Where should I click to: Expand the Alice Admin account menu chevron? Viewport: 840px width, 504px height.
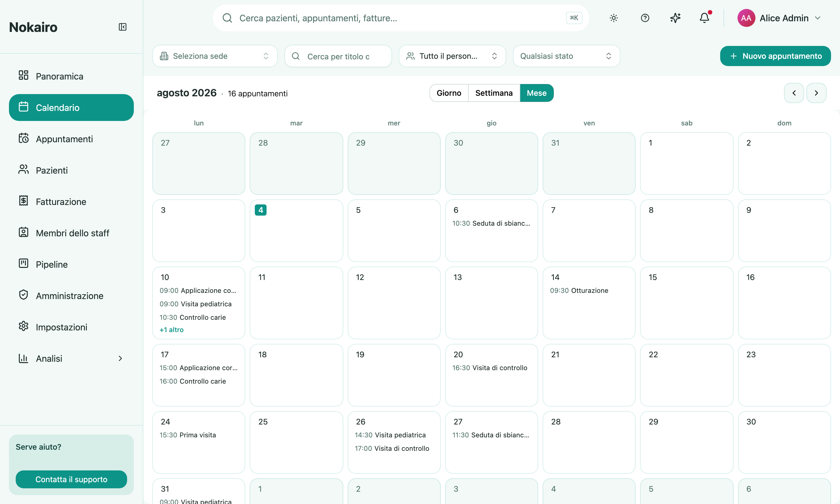pos(818,18)
